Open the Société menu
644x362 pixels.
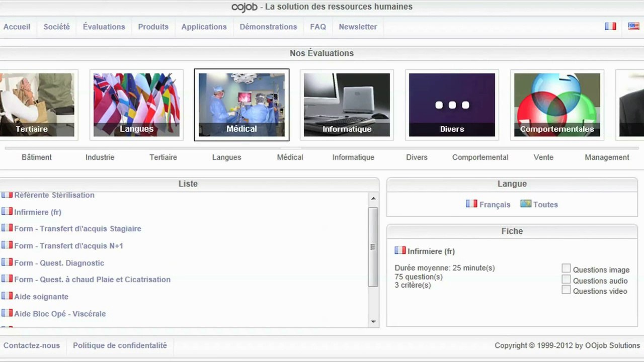coord(56,27)
